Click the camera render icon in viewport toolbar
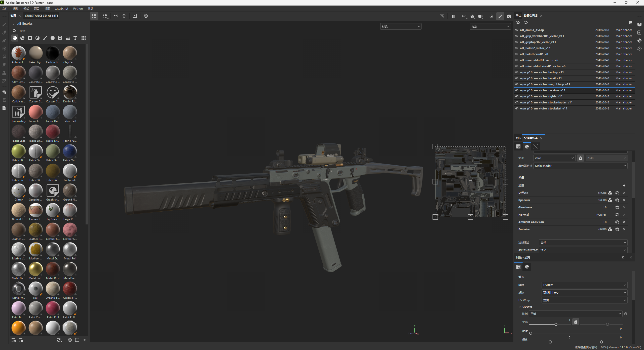 click(x=509, y=16)
